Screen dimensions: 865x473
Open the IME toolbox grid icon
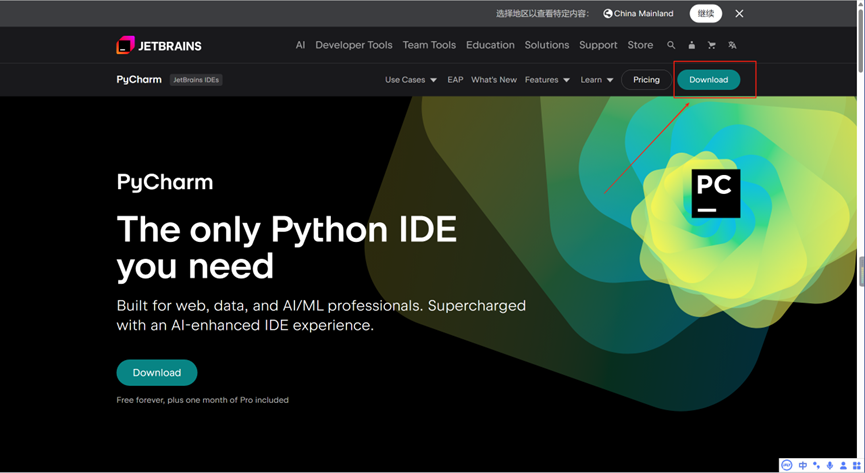(x=856, y=465)
